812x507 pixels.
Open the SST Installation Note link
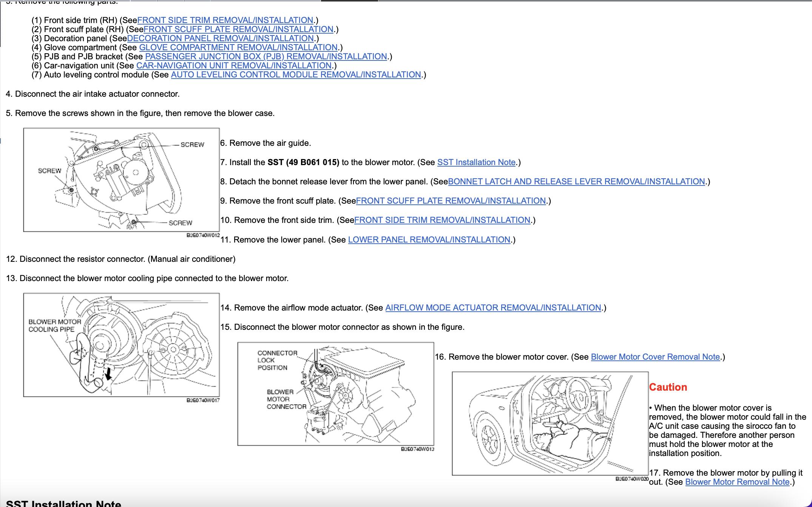coord(476,162)
